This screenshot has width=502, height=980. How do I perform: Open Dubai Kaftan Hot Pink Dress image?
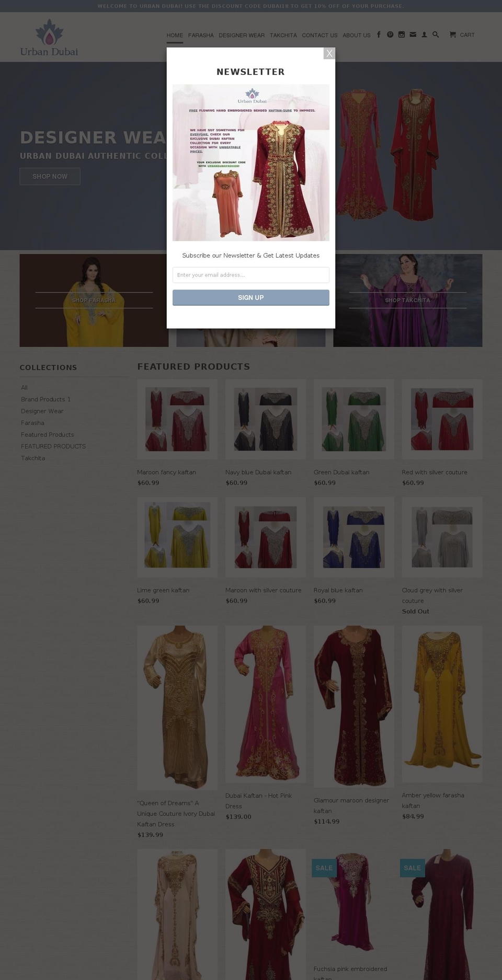coord(266,704)
